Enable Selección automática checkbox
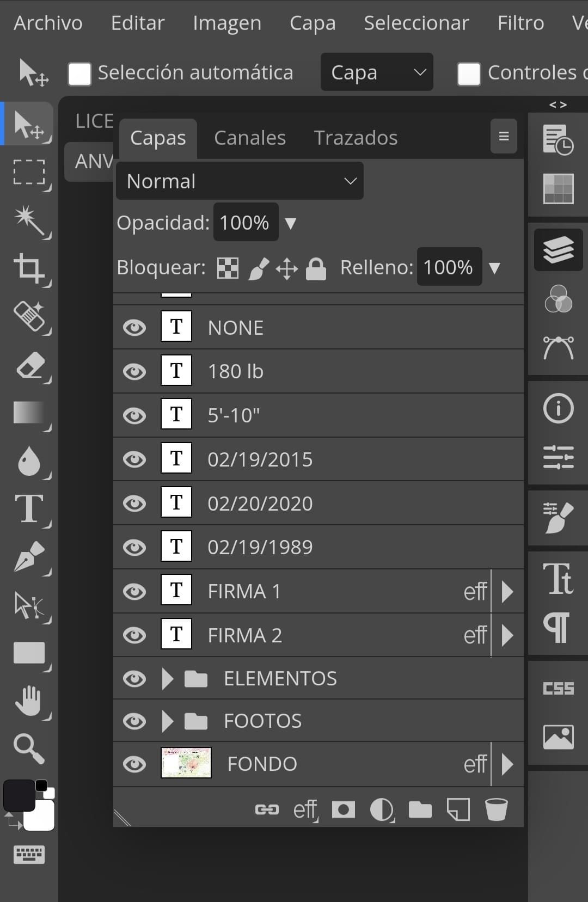 79,73
